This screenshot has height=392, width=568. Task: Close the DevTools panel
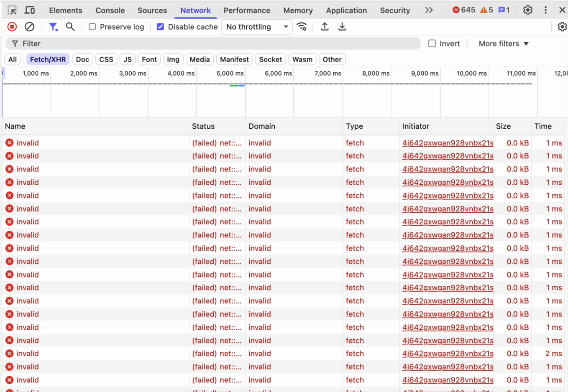tap(562, 10)
